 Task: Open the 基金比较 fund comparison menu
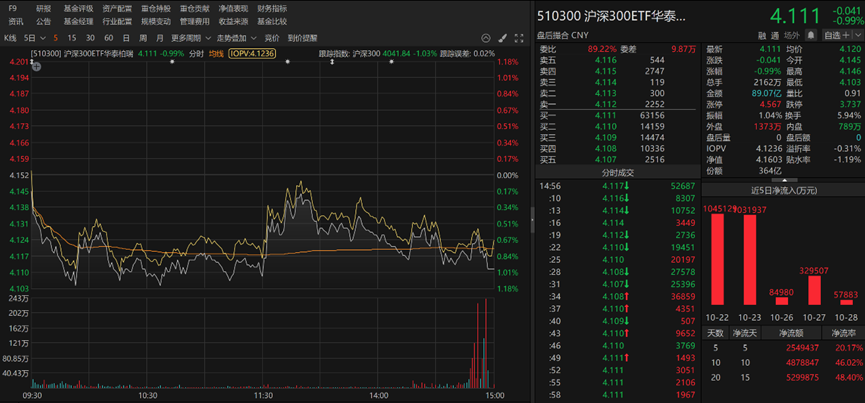click(272, 22)
